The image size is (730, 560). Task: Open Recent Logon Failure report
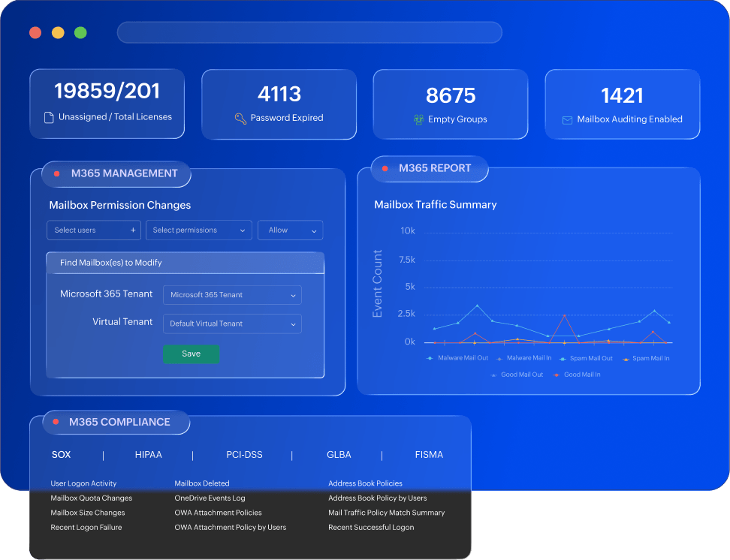point(86,528)
